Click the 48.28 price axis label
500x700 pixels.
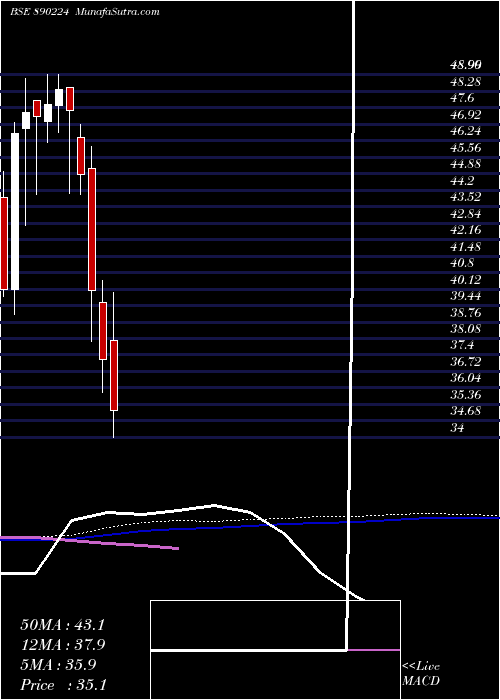point(466,82)
